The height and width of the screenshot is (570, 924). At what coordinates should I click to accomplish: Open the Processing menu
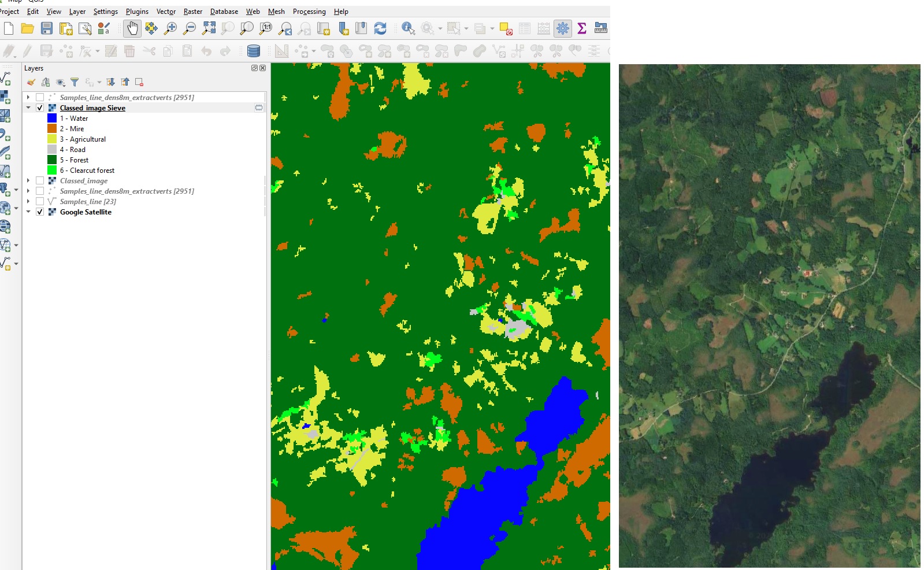coord(309,12)
